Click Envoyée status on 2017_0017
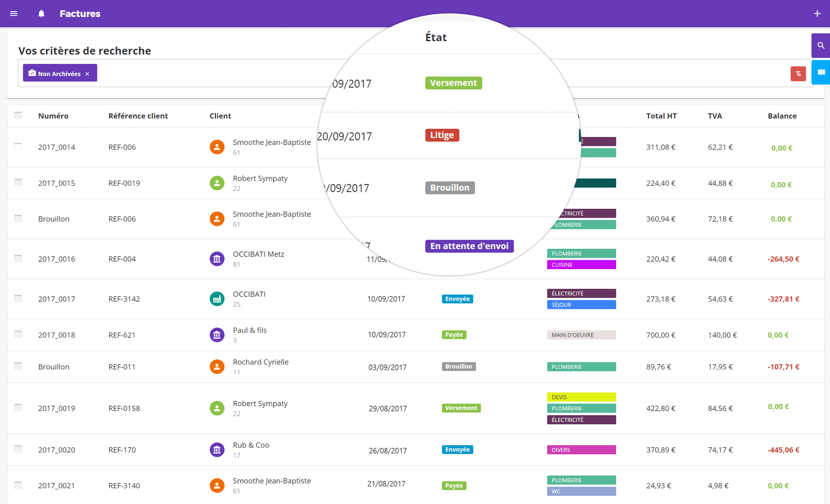The height and width of the screenshot is (504, 830). (457, 299)
